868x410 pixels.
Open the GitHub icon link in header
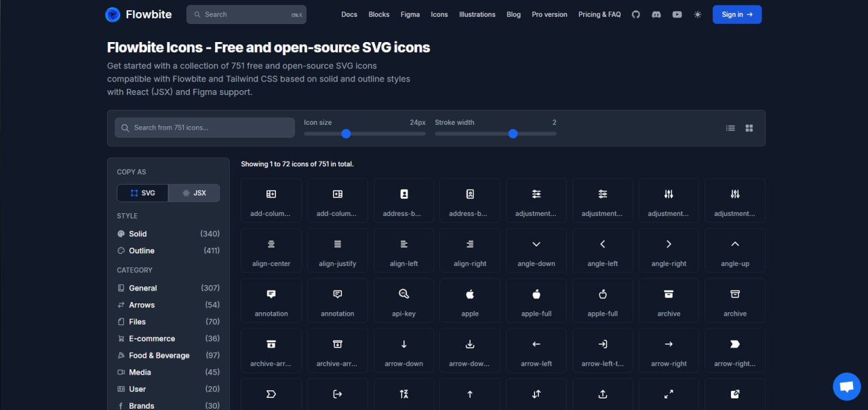(635, 14)
